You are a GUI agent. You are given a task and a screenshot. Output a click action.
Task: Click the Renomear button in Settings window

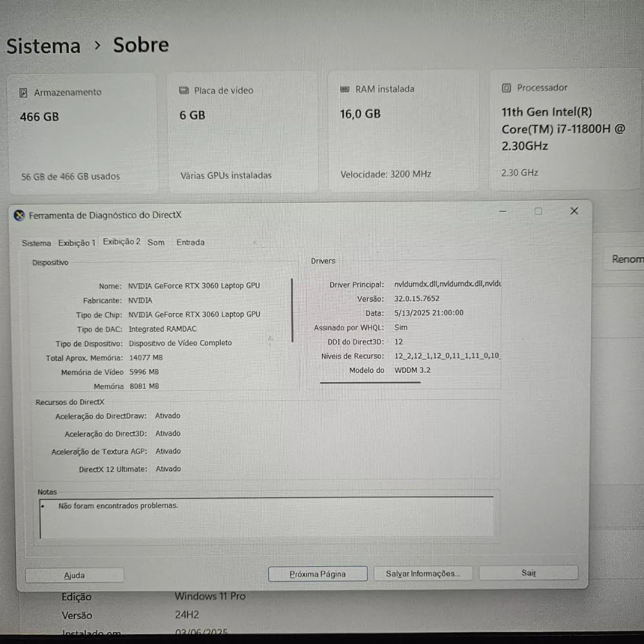point(624,259)
